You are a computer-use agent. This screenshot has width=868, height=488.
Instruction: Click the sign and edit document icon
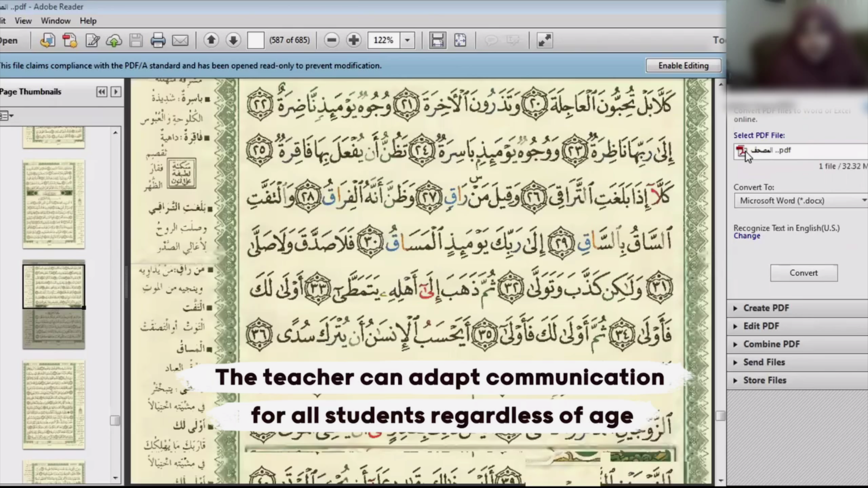pyautogui.click(x=92, y=41)
